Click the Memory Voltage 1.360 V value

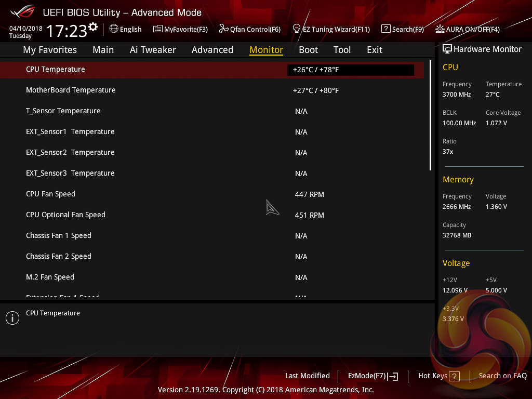point(496,207)
